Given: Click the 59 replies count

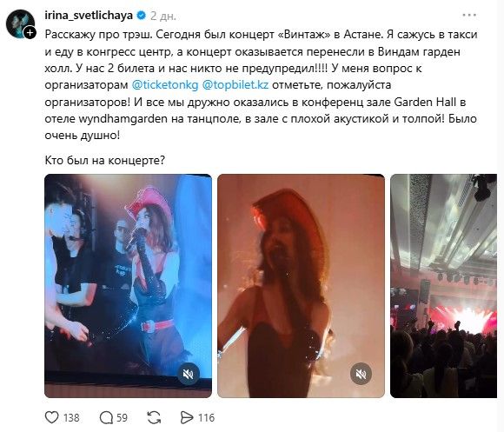Looking at the screenshot, I should (122, 418).
